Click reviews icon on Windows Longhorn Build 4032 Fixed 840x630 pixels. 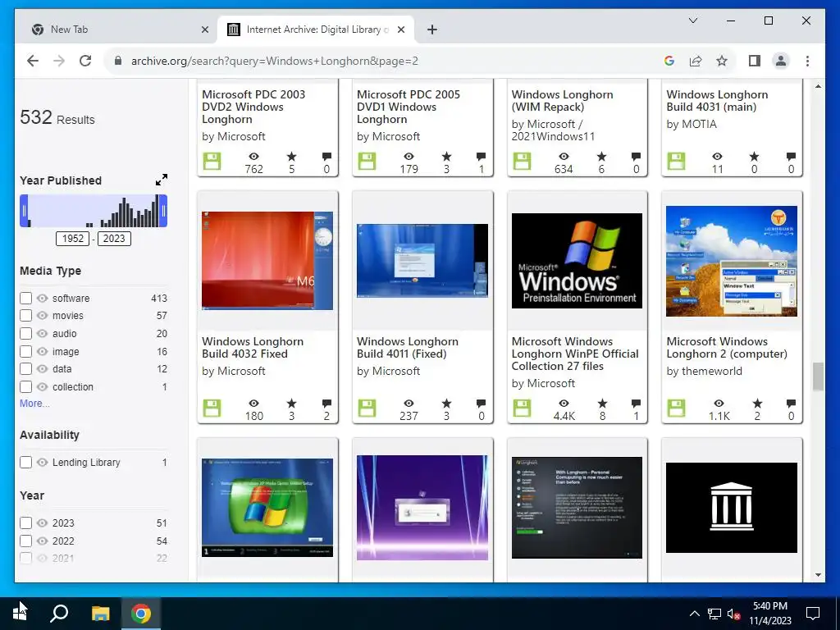click(x=326, y=403)
